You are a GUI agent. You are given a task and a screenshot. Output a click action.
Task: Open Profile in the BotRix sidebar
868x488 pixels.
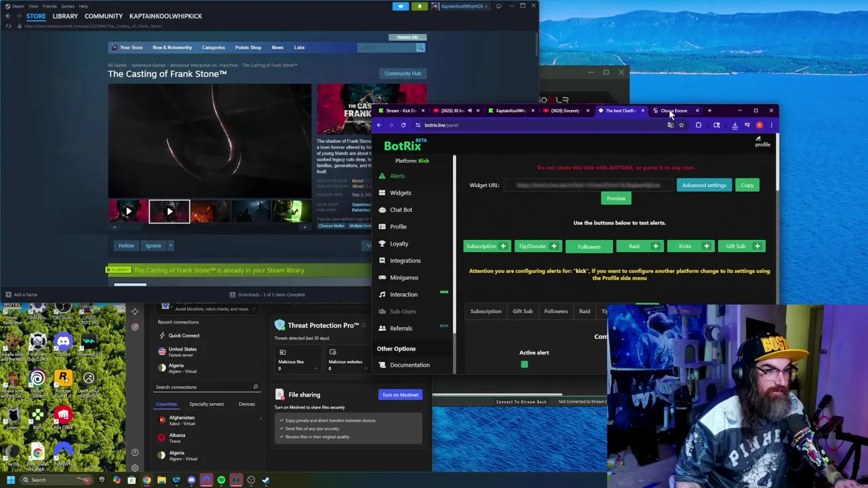click(x=398, y=226)
